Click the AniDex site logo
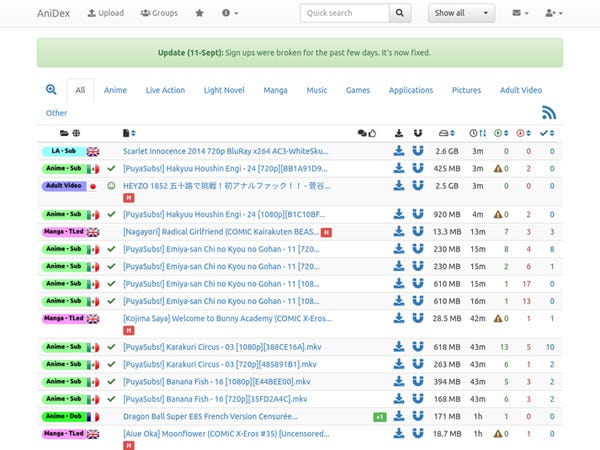This screenshot has width=600, height=450. tap(54, 13)
